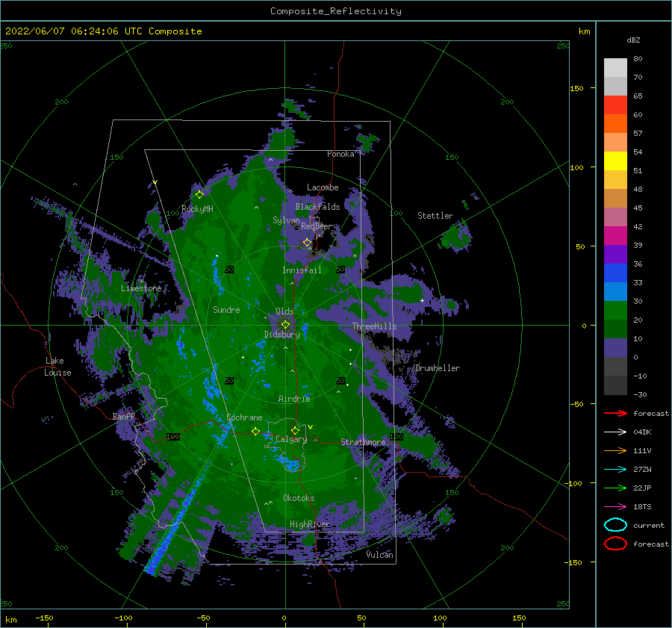
Task: Click the Olds city label
Action: coord(284,311)
